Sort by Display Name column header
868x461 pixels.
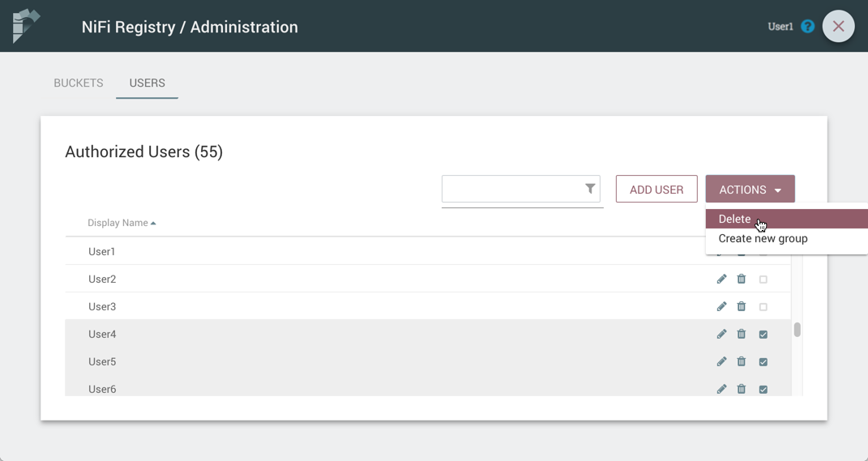click(x=118, y=223)
